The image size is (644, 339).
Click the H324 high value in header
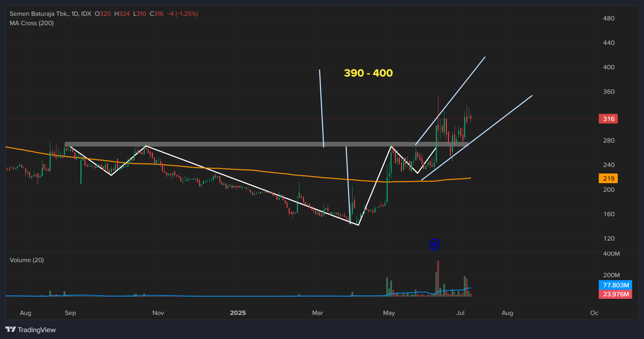point(122,14)
